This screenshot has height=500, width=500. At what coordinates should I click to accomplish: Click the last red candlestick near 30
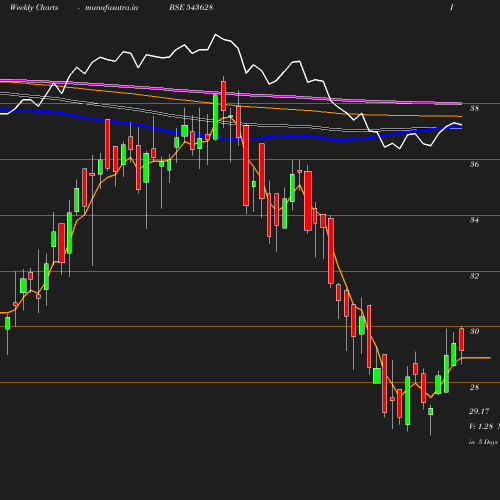(462, 339)
